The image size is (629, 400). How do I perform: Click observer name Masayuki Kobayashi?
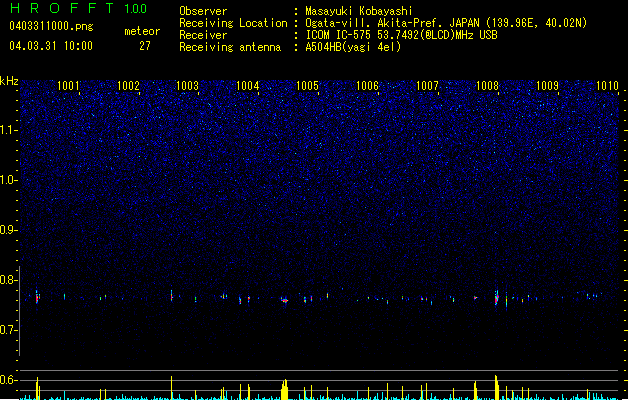pyautogui.click(x=359, y=11)
